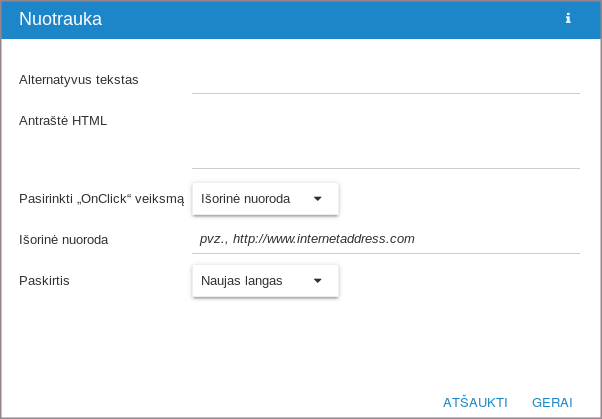The image size is (602, 419).
Task: Click the arrow icon beside Išorinė nuoroda dropdown
Action: (318, 199)
